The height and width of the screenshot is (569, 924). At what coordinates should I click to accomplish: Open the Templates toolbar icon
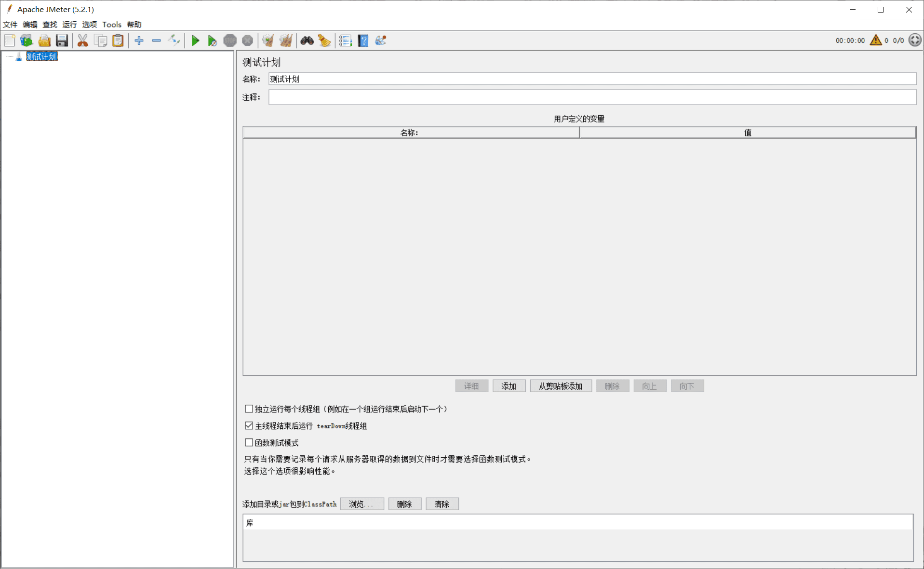point(27,40)
